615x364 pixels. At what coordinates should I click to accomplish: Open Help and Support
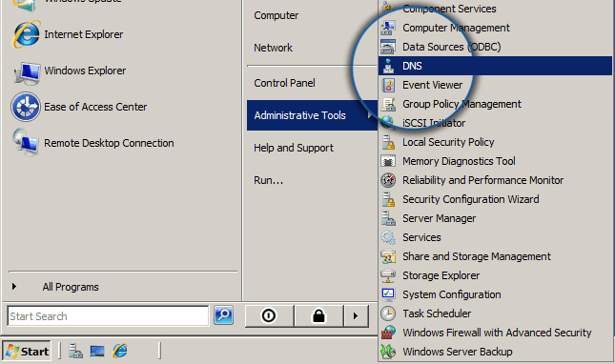[294, 148]
